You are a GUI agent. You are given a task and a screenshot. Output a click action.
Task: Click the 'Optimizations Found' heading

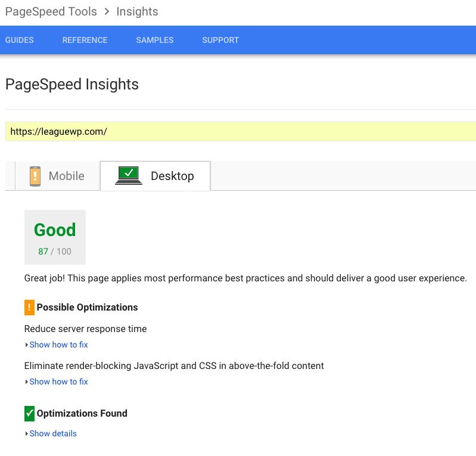tap(82, 413)
